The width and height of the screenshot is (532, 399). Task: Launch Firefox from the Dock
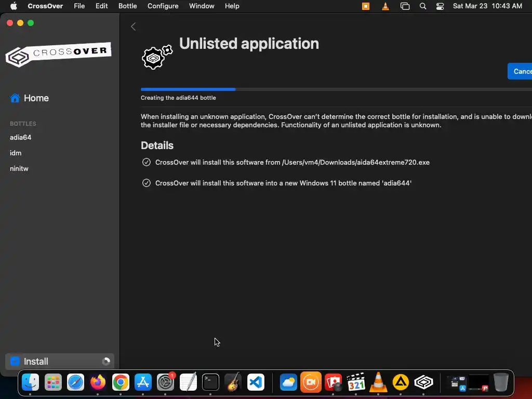[x=98, y=382]
